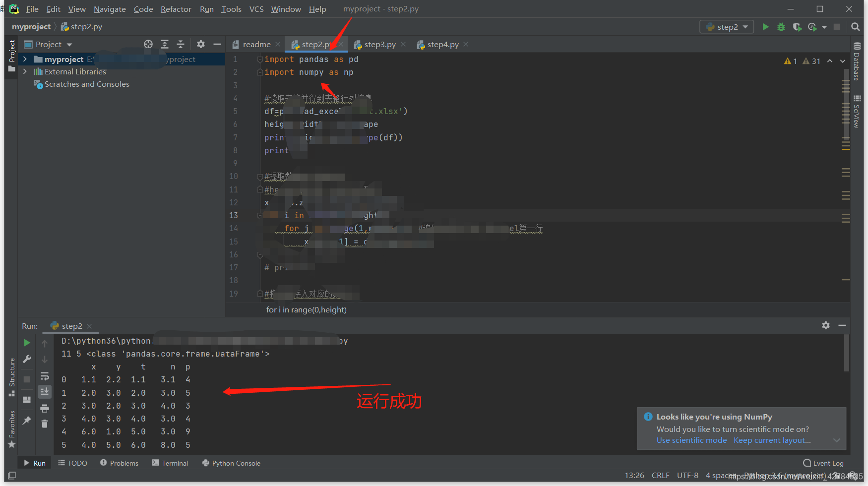Open the VCS menu
Screen dimensions: 868x486
(x=256, y=9)
